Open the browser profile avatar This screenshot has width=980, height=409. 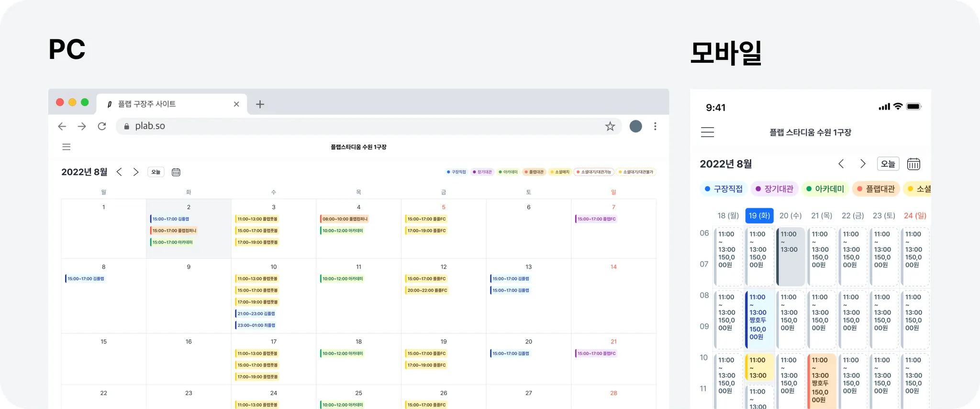coord(635,126)
